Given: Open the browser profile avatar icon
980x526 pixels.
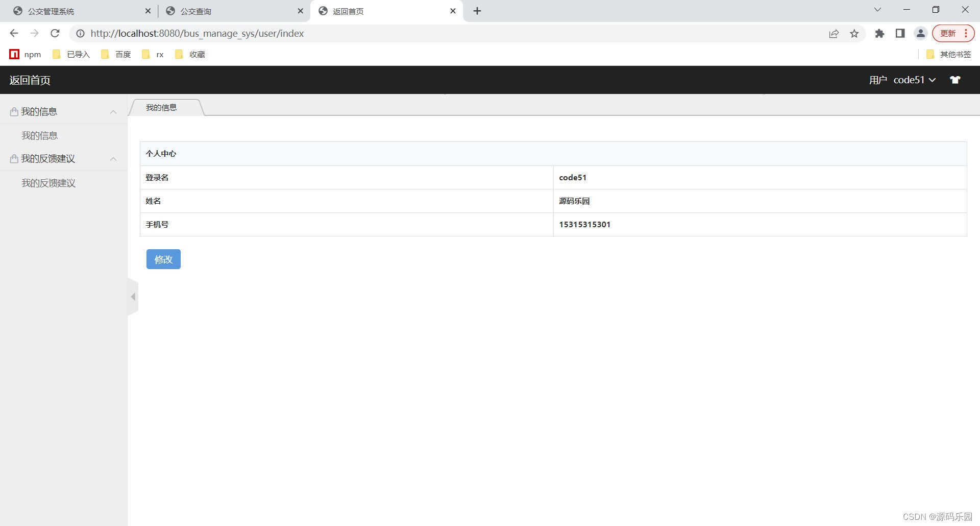Looking at the screenshot, I should pyautogui.click(x=920, y=33).
